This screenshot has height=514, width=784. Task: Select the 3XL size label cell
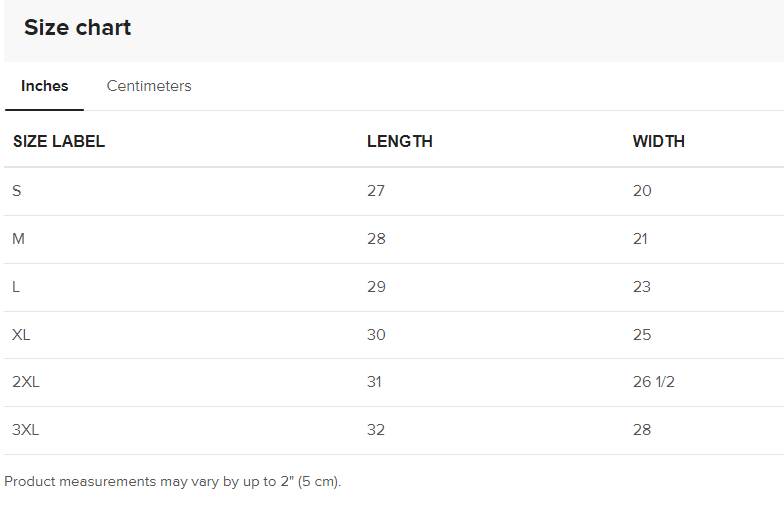tap(26, 430)
